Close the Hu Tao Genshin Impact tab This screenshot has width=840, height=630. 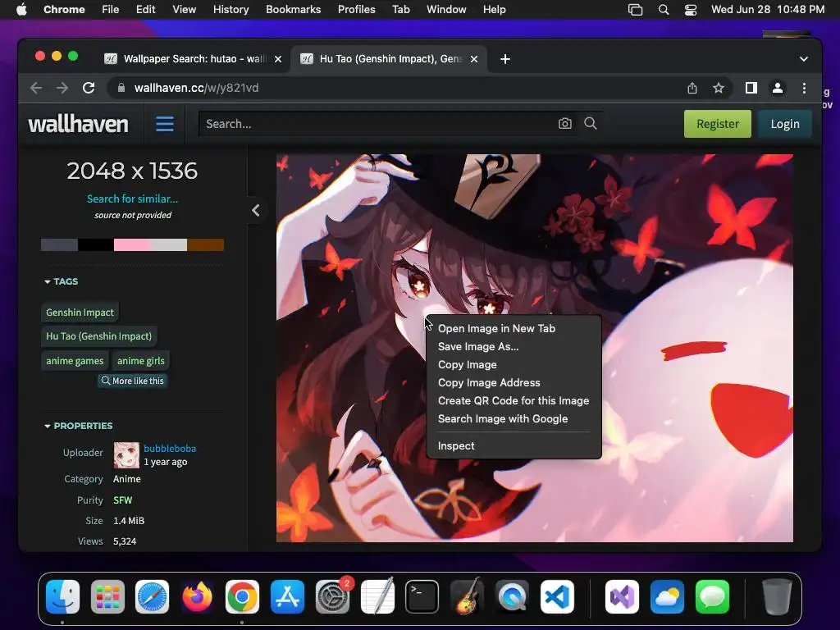click(474, 59)
